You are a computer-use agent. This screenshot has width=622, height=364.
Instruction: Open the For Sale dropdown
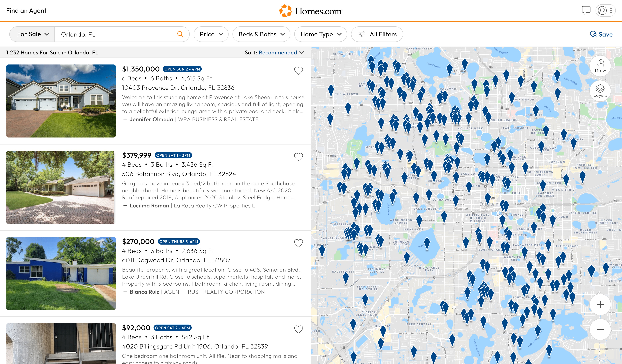(x=32, y=34)
